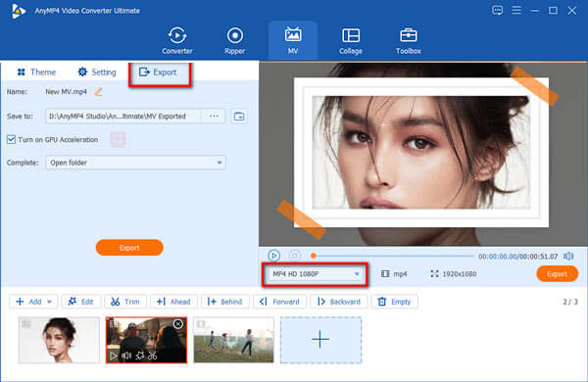Toggle Turn on GPU Acceleration checkbox
Screen dimensions: 588x382
coord(11,139)
